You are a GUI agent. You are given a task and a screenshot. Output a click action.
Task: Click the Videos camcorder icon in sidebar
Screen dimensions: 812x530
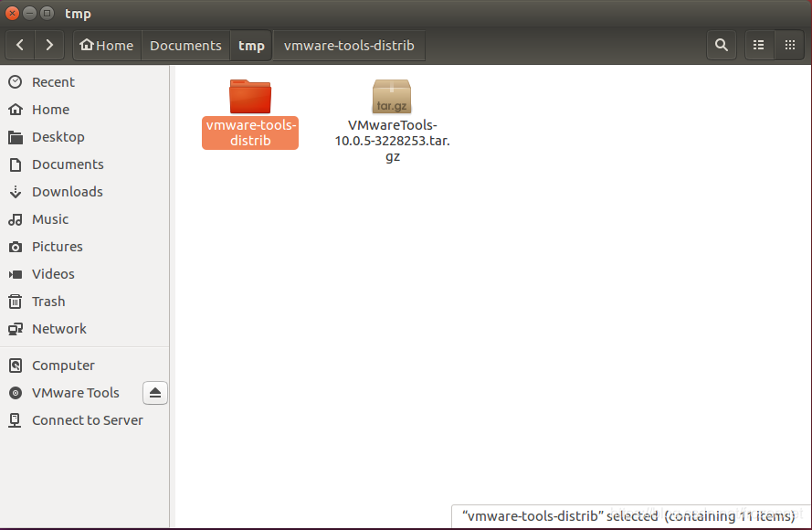point(16,274)
